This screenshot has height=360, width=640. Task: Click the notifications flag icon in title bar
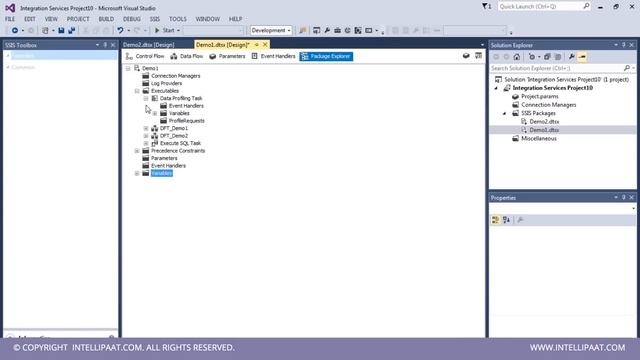pyautogui.click(x=487, y=6)
